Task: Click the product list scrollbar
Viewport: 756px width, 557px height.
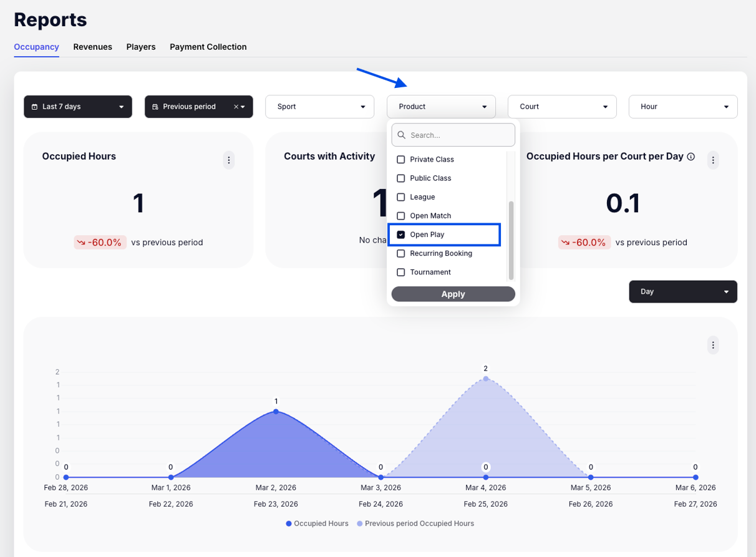Action: 511,240
